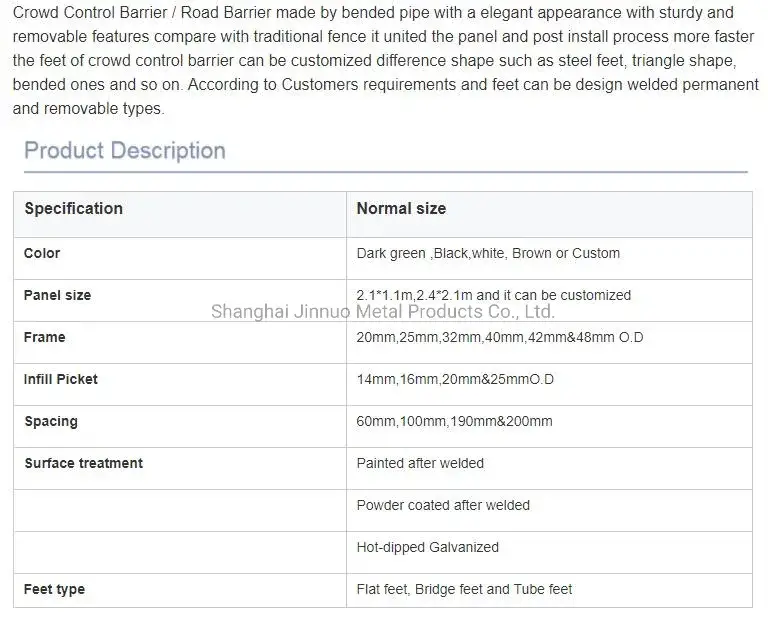Click the Frame row label
768x623 pixels.
click(44, 338)
